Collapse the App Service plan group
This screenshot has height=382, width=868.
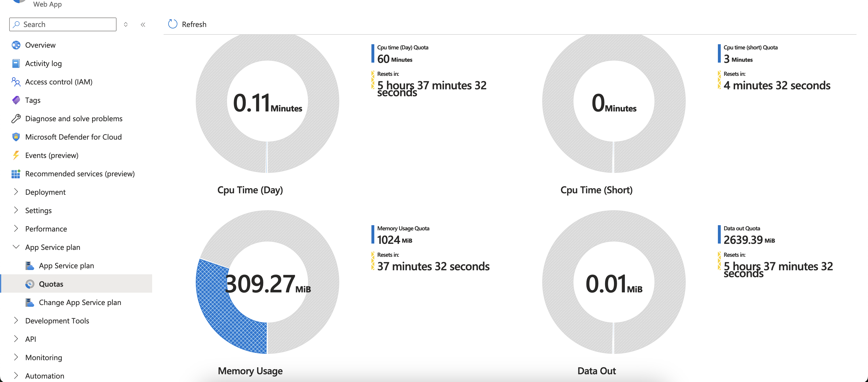click(x=16, y=247)
